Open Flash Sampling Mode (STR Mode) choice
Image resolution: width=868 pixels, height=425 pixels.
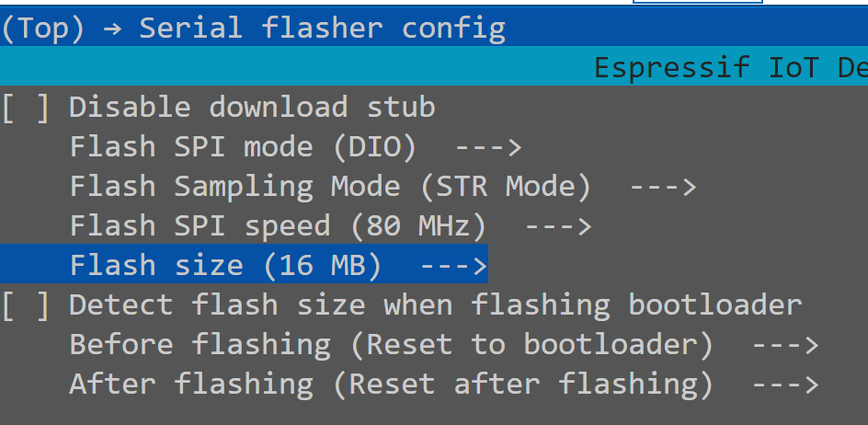pos(382,187)
